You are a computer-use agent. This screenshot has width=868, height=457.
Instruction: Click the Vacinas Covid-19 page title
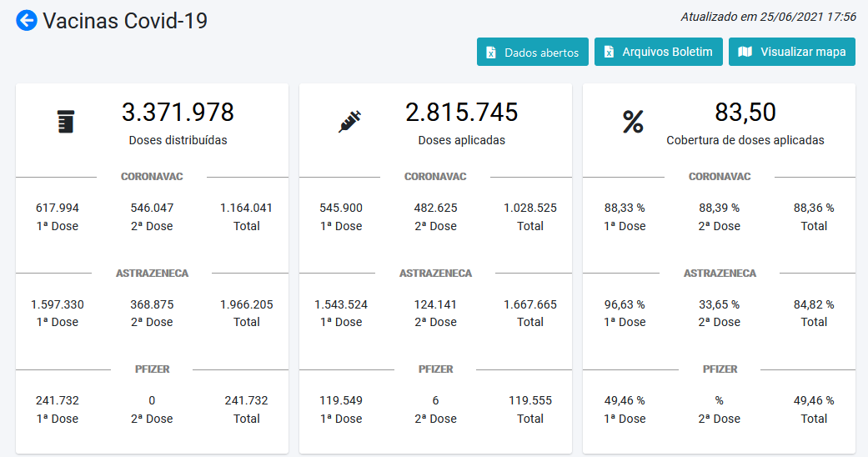pos(125,21)
